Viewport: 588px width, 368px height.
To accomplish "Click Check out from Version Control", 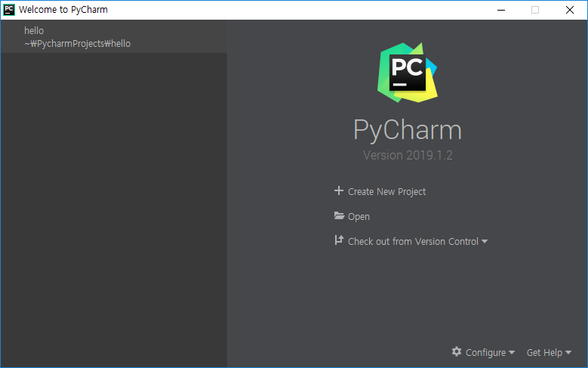I will point(413,242).
